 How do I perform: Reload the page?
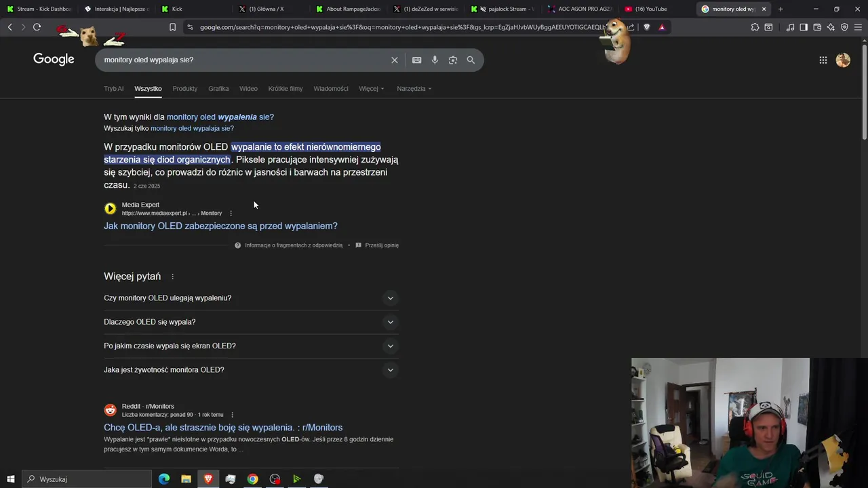point(37,27)
